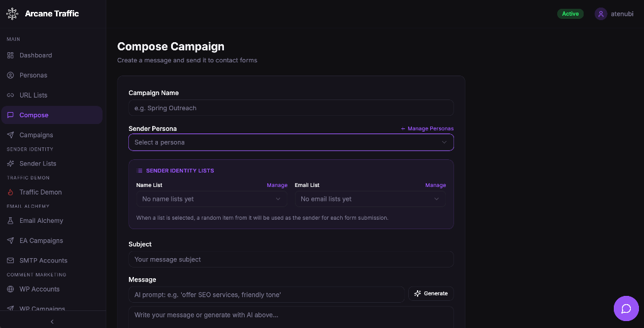The height and width of the screenshot is (328, 644).
Task: Open the No name lists yet dropdown
Action: 212,199
